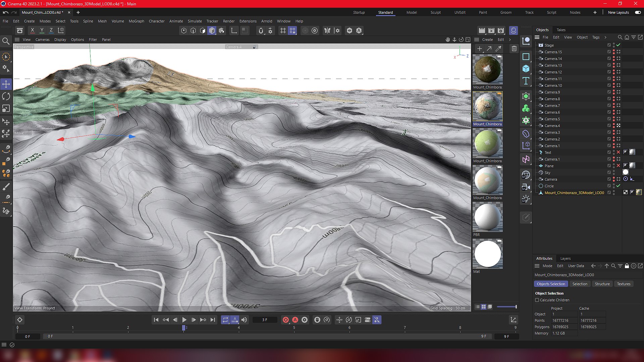The image size is (644, 362).
Task: Click the Structure button in Attributes
Action: (x=602, y=284)
